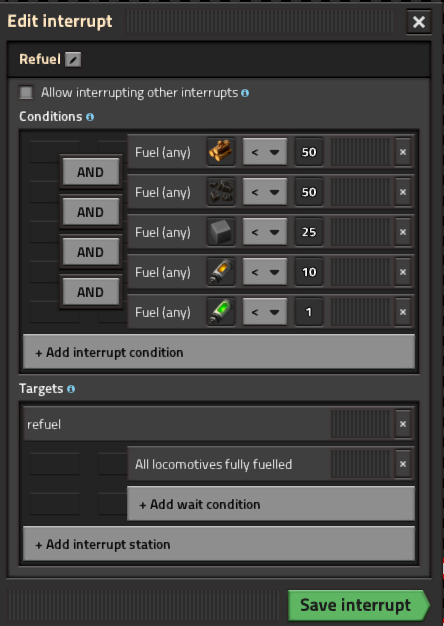Click the info icon beside Conditions
The width and height of the screenshot is (444, 626).
90,117
